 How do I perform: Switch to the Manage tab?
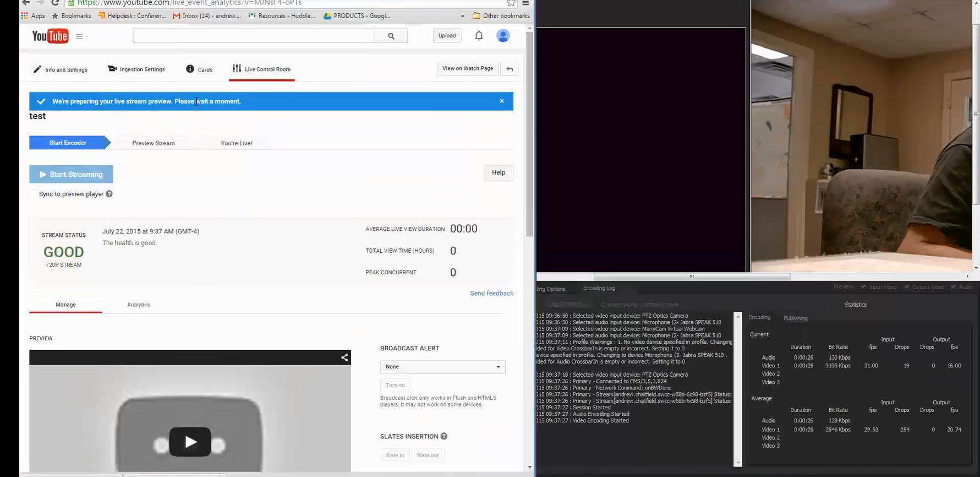(65, 305)
